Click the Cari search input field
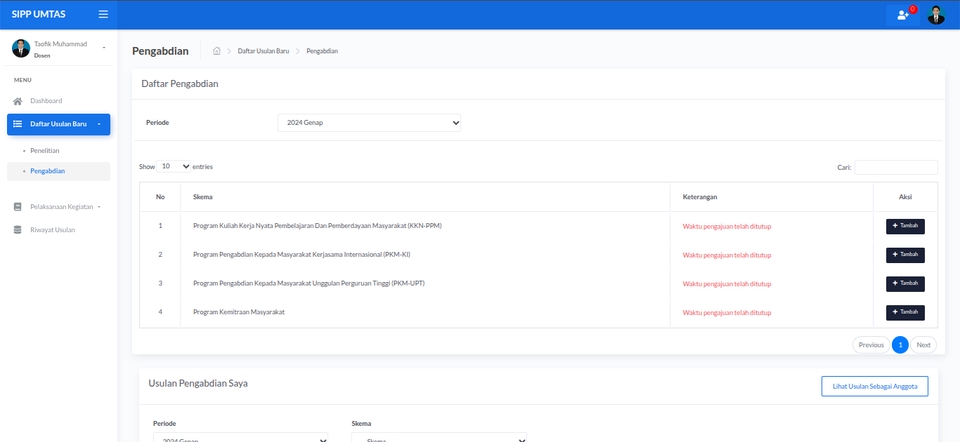 [896, 167]
